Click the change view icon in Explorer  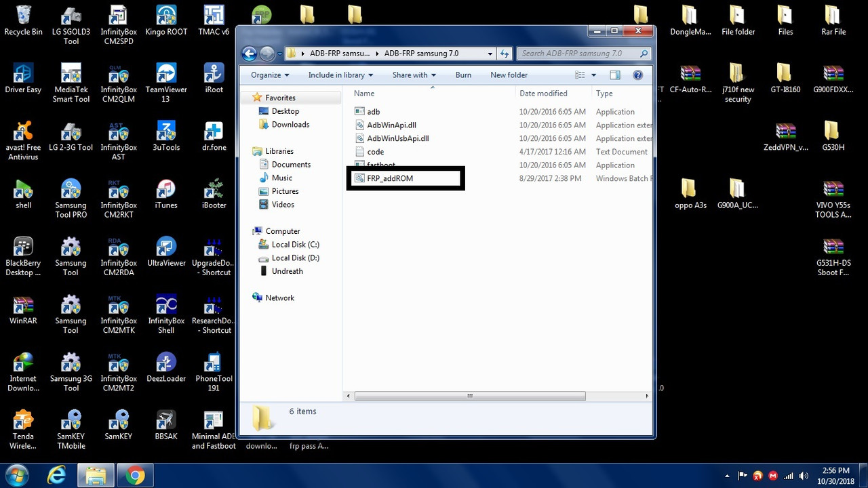click(x=580, y=75)
